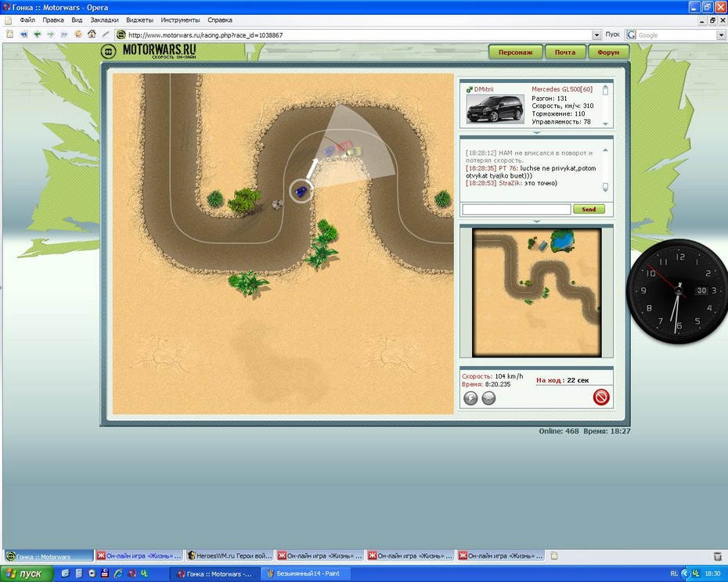This screenshot has width=728, height=582.
Task: Open the Google search engine dropdown
Action: point(721,35)
